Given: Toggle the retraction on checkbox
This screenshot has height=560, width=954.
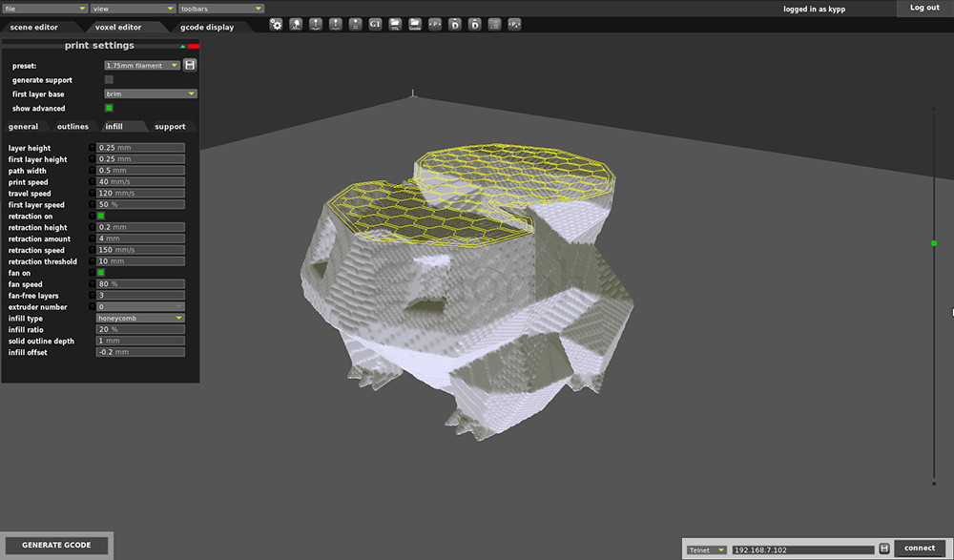Looking at the screenshot, I should 101,217.
